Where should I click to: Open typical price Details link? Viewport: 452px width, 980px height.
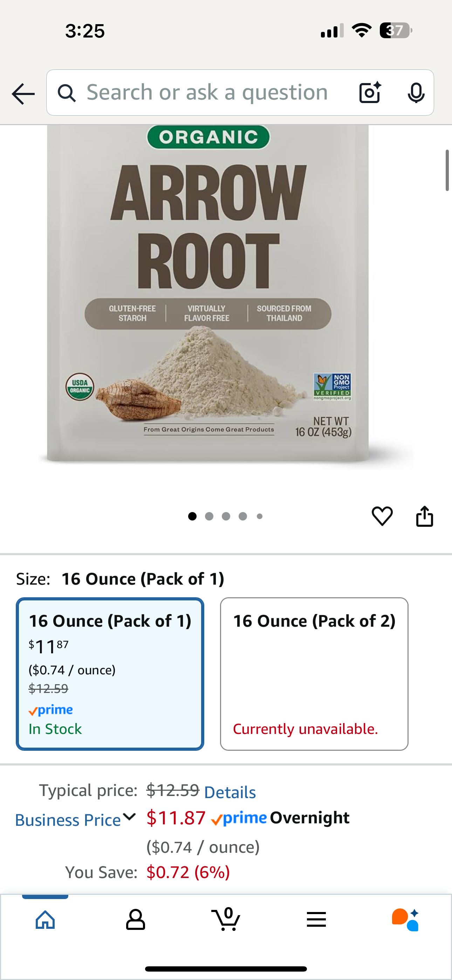tap(230, 792)
